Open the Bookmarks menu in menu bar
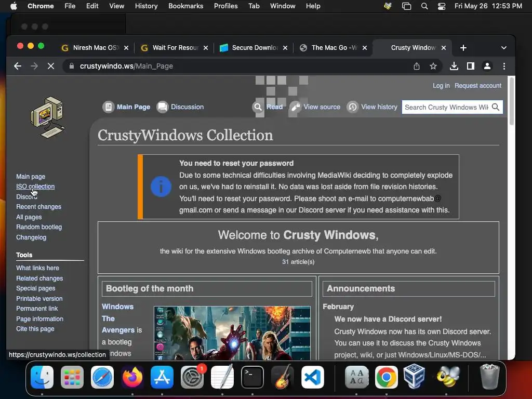The height and width of the screenshot is (399, 532). [x=185, y=6]
